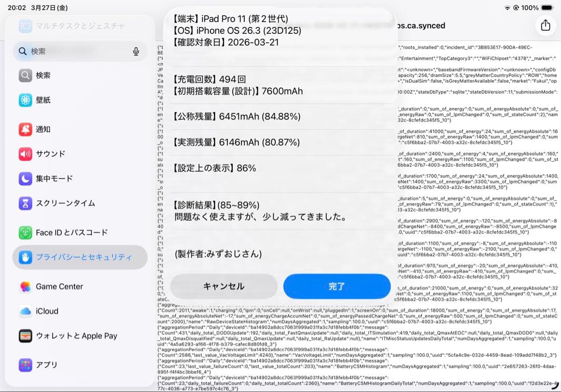The width and height of the screenshot is (561, 392).
Task: Tap the 問題なく使えますが、少し減ってきました text
Action: coord(260,217)
